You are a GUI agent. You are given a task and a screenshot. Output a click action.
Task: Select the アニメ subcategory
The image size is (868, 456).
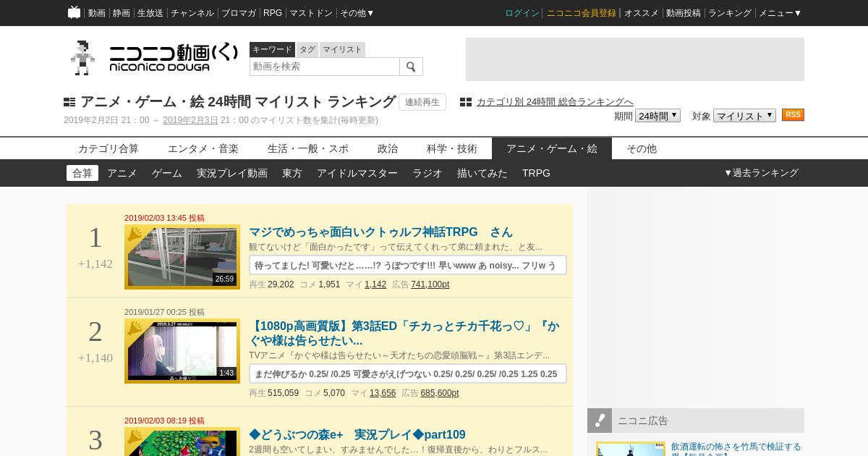click(x=122, y=173)
